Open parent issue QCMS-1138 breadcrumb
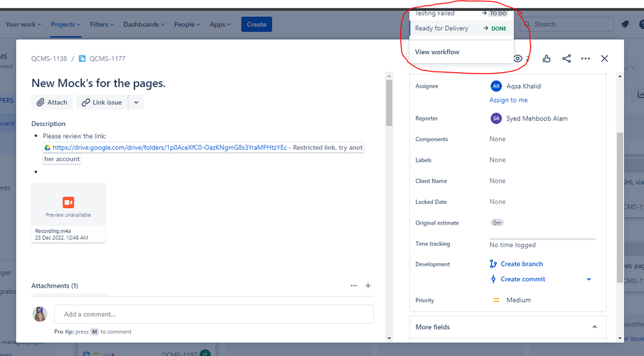Image resolution: width=644 pixels, height=356 pixels. tap(49, 59)
